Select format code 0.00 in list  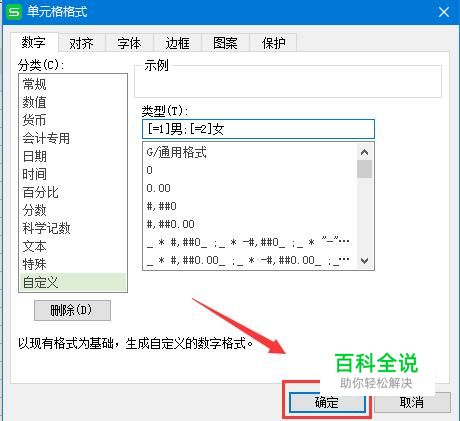pos(250,188)
